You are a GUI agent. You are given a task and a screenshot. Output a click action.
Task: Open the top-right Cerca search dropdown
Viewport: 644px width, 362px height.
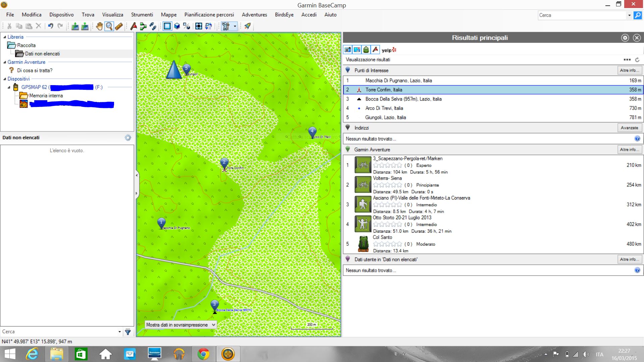pyautogui.click(x=629, y=15)
